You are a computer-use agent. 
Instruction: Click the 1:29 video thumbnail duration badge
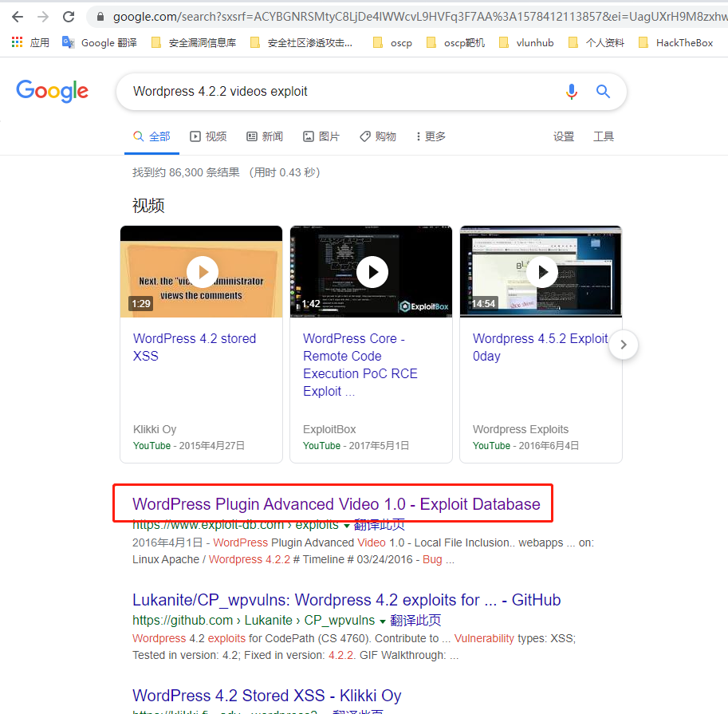[x=141, y=304]
